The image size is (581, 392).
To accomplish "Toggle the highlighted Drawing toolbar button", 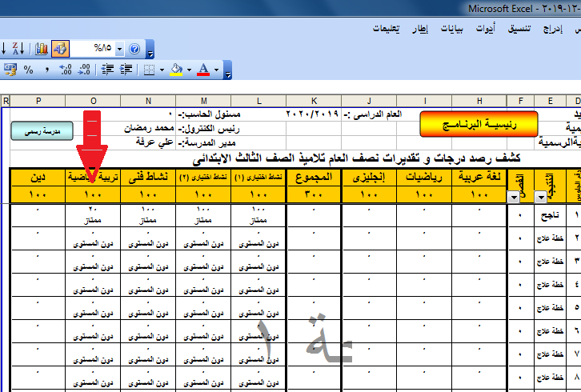I will pyautogui.click(x=60, y=49).
